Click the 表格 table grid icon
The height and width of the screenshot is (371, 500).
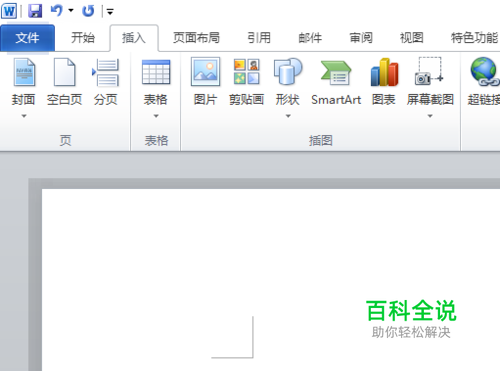point(156,72)
